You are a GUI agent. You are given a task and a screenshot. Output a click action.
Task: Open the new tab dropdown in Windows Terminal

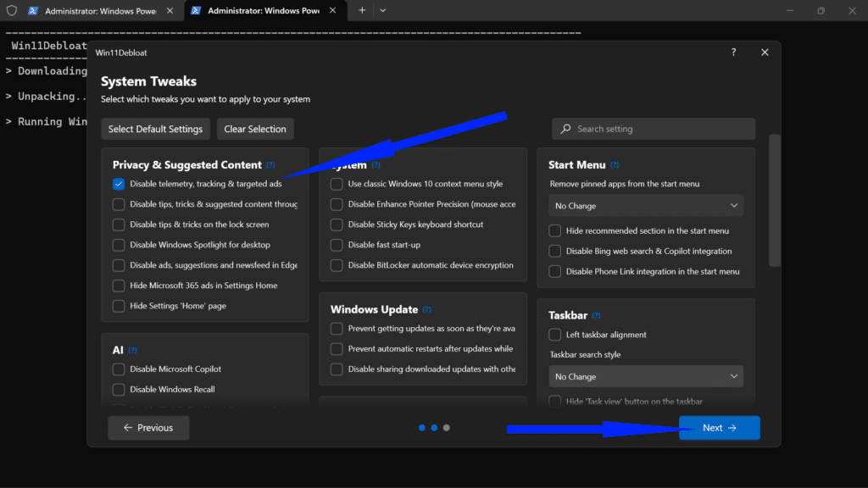381,10
